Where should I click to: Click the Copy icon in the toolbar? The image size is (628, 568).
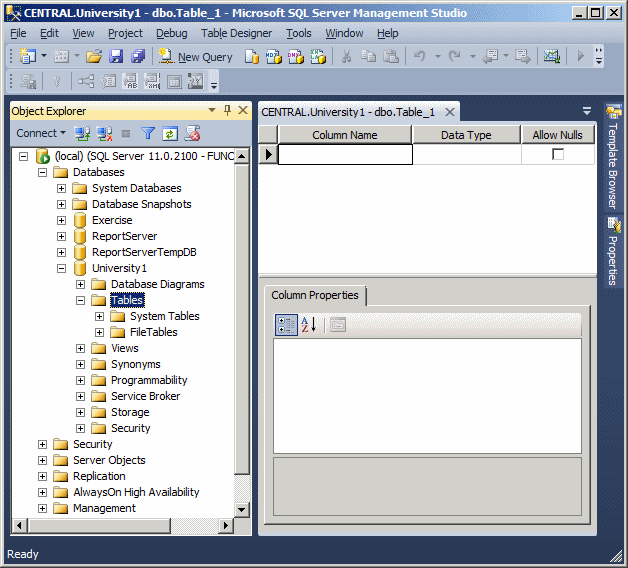(368, 56)
